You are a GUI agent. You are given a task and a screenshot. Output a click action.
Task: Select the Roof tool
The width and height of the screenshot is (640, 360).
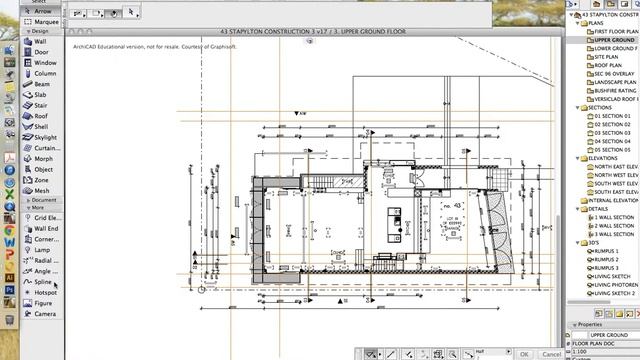(x=42, y=116)
